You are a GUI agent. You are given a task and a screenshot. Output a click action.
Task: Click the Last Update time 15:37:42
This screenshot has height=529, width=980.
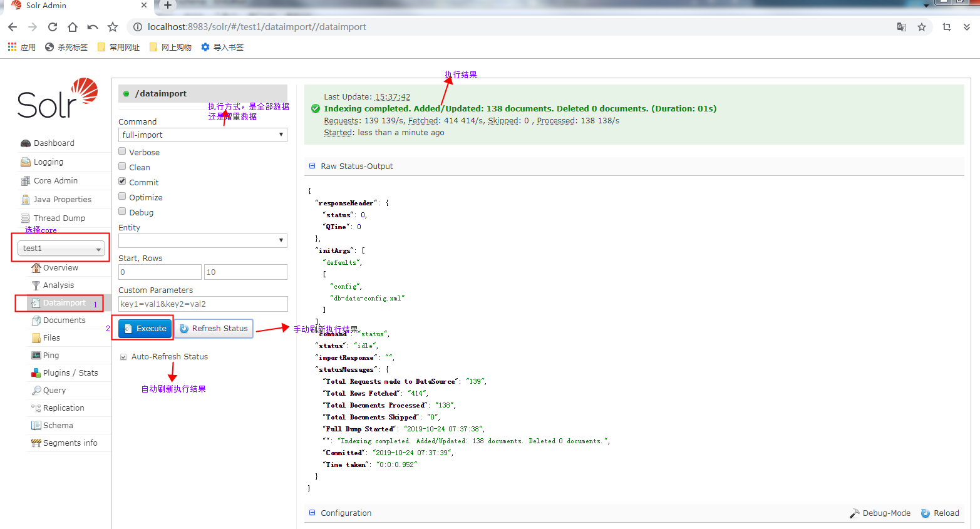click(x=393, y=97)
